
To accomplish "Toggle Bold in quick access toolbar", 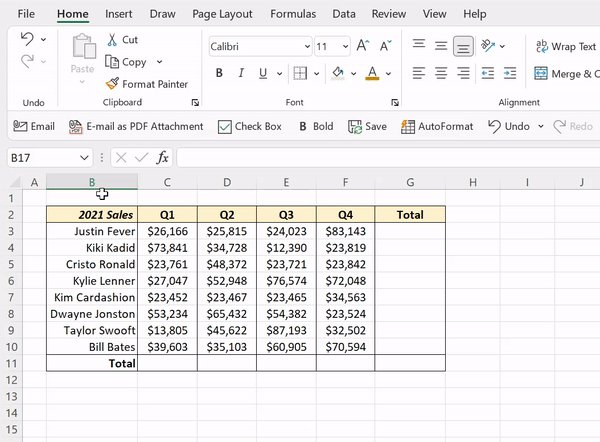I will (316, 126).
